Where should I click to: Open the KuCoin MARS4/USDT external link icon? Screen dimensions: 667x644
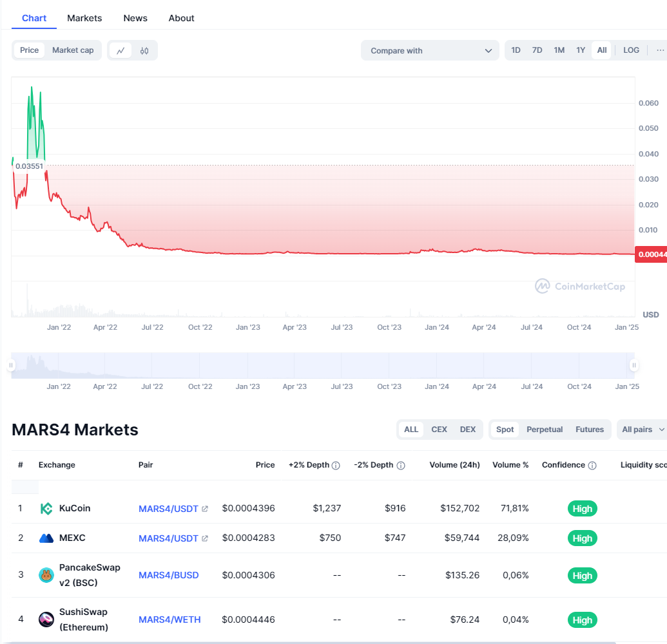(204, 509)
